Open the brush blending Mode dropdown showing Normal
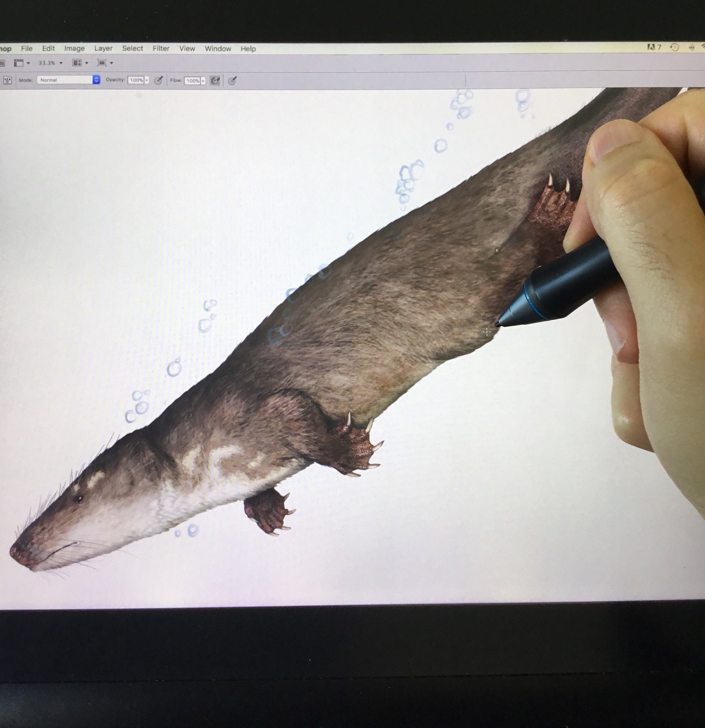705x728 pixels. [x=69, y=79]
